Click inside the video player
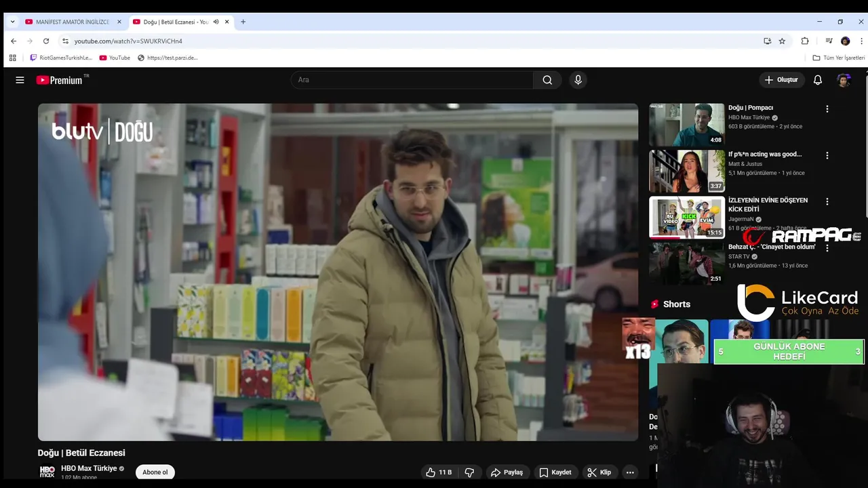This screenshot has width=868, height=488. coord(338,272)
